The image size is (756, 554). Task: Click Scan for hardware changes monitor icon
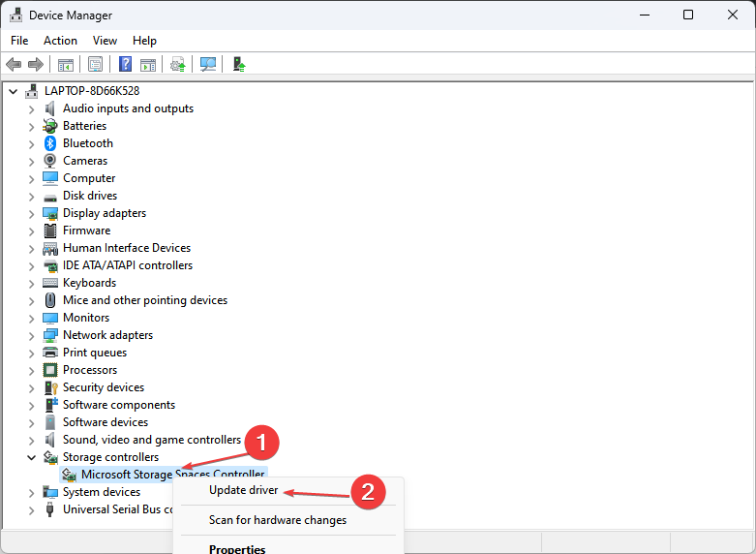click(208, 64)
